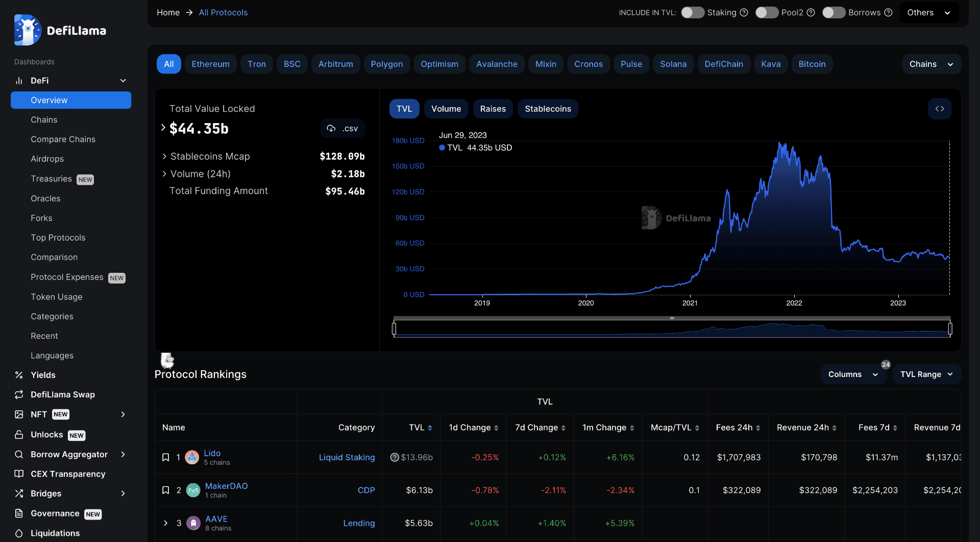This screenshot has height=542, width=980.
Task: Click the Unlocks padlock icon
Action: 19,435
